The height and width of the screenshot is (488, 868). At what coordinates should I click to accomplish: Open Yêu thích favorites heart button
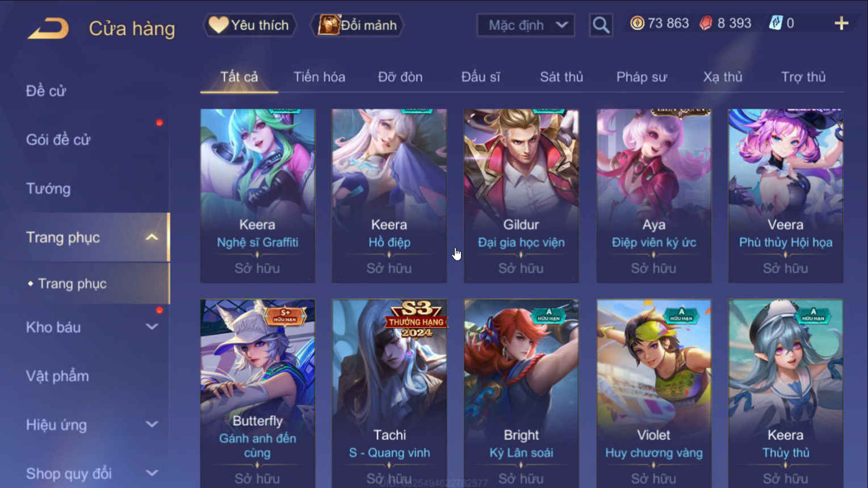(x=250, y=25)
